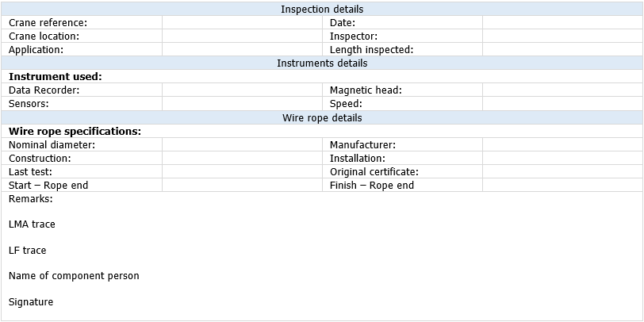Screen dimensions: 644x322
Task: Click the Remarks label text
Action: pos(31,199)
